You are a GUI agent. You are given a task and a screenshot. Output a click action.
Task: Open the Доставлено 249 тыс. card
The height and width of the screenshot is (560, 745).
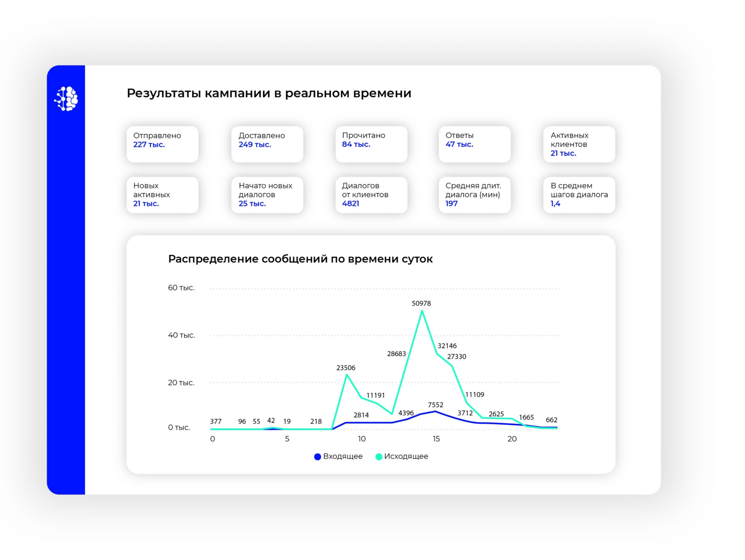267,144
